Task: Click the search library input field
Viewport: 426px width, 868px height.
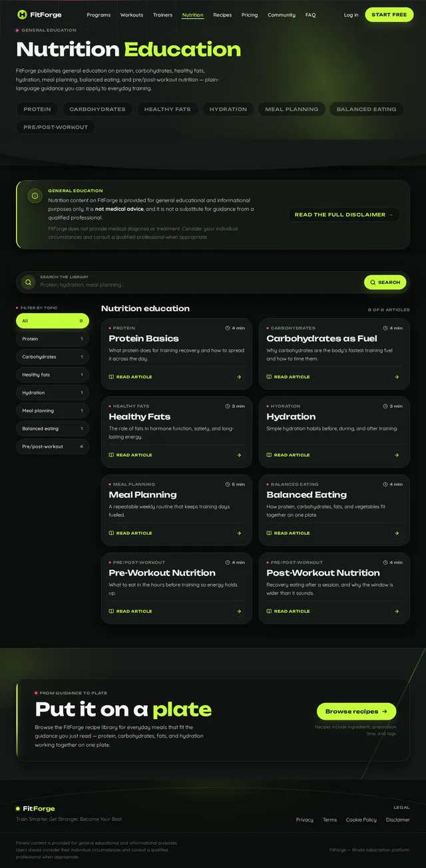Action: pyautogui.click(x=200, y=285)
